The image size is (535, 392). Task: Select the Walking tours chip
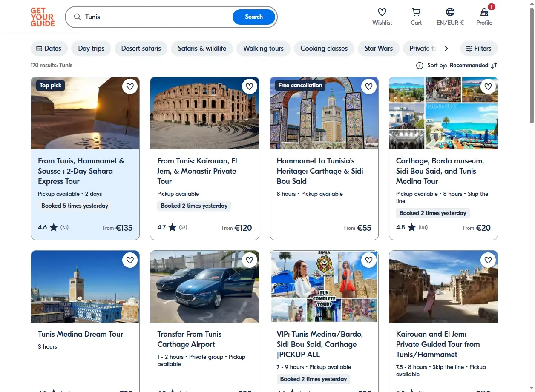pos(263,49)
